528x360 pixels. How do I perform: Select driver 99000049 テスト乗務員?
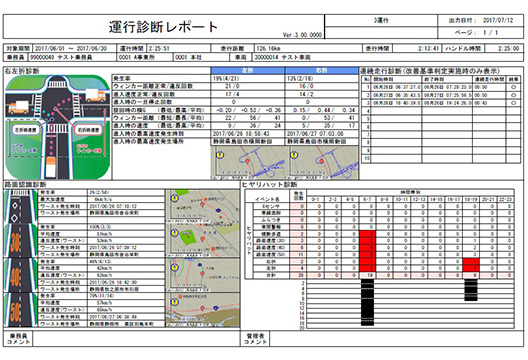61,58
